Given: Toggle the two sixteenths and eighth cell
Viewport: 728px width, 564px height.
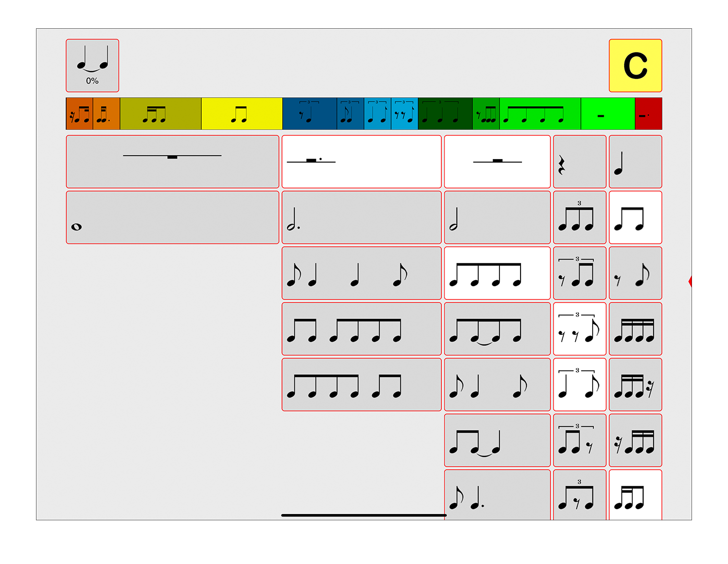Looking at the screenshot, I should tap(635, 494).
